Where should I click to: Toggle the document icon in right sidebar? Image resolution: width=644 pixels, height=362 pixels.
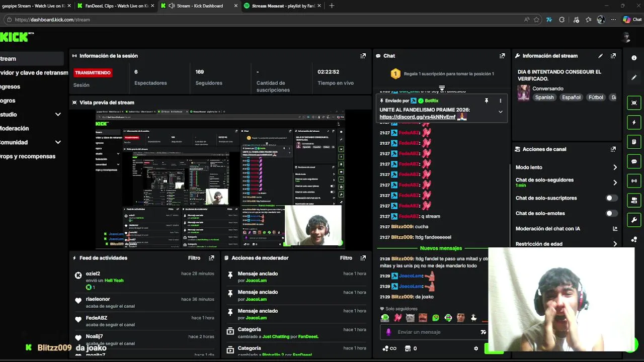click(634, 142)
